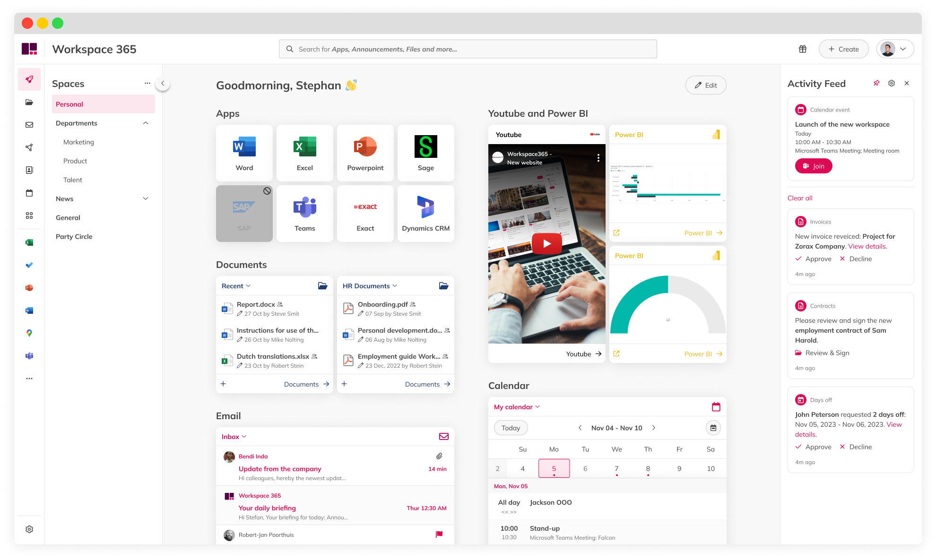The width and height of the screenshot is (936, 560).
Task: Open the Recent documents dropdown
Action: [235, 285]
